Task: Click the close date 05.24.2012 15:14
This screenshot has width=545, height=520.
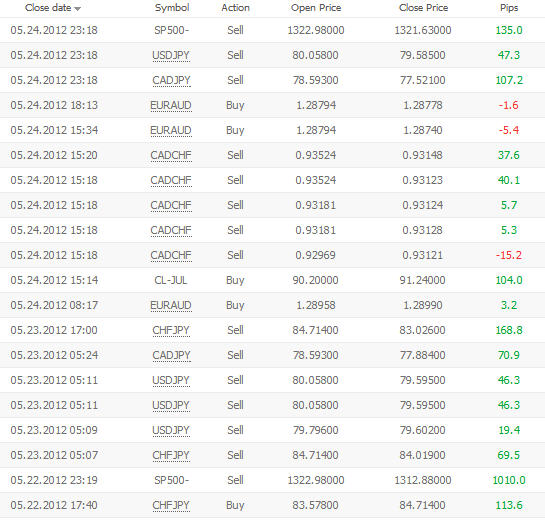Action: click(x=54, y=280)
